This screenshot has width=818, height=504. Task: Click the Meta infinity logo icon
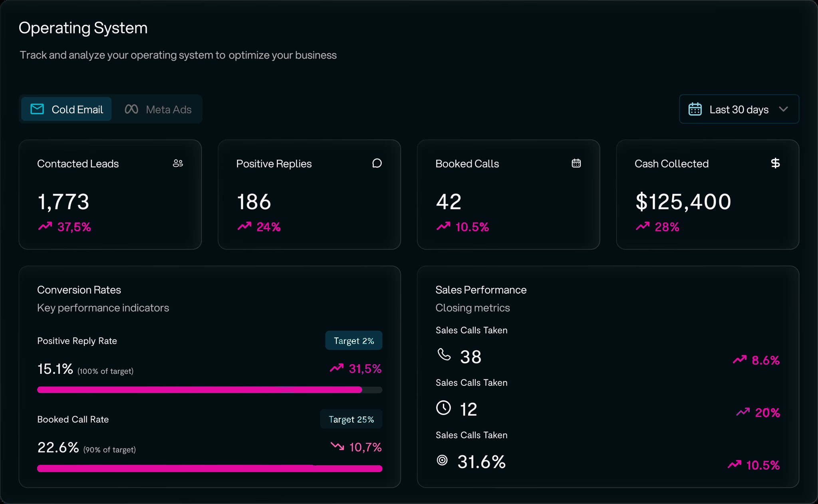[x=131, y=109]
